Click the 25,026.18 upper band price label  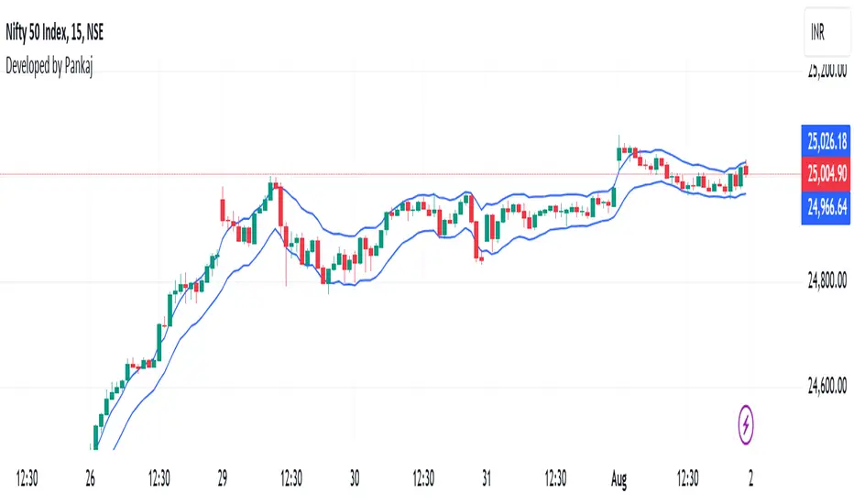coord(827,142)
